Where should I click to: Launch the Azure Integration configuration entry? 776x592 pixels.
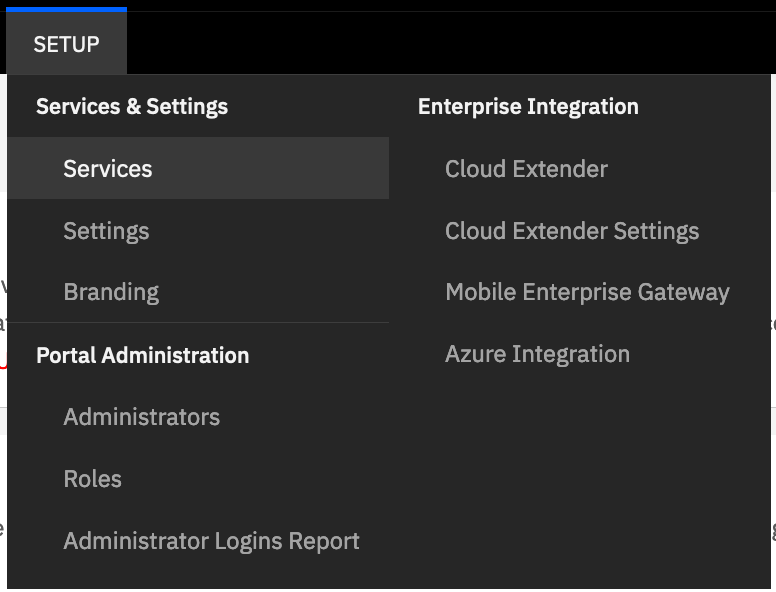pos(537,354)
